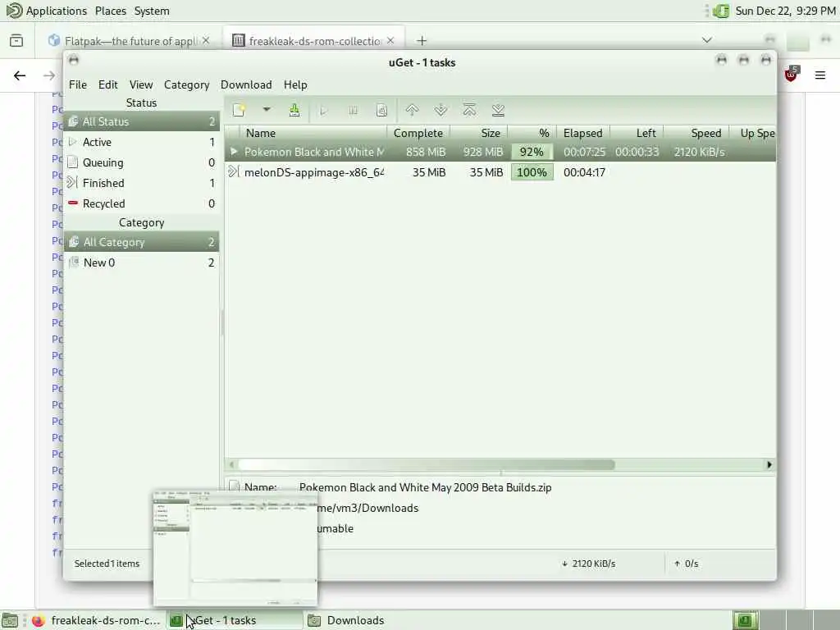Click the Move Up toolbar arrow

click(412, 111)
